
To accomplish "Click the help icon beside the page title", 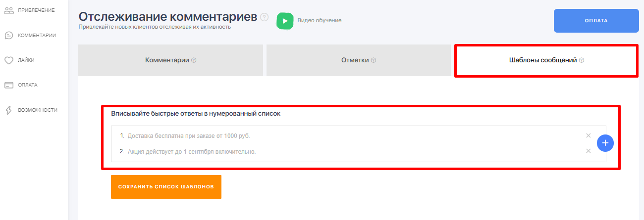I will [x=264, y=17].
